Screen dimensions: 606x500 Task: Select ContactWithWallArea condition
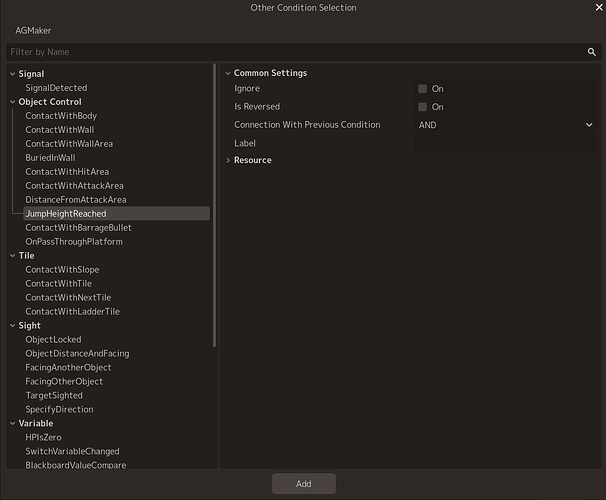coord(69,143)
